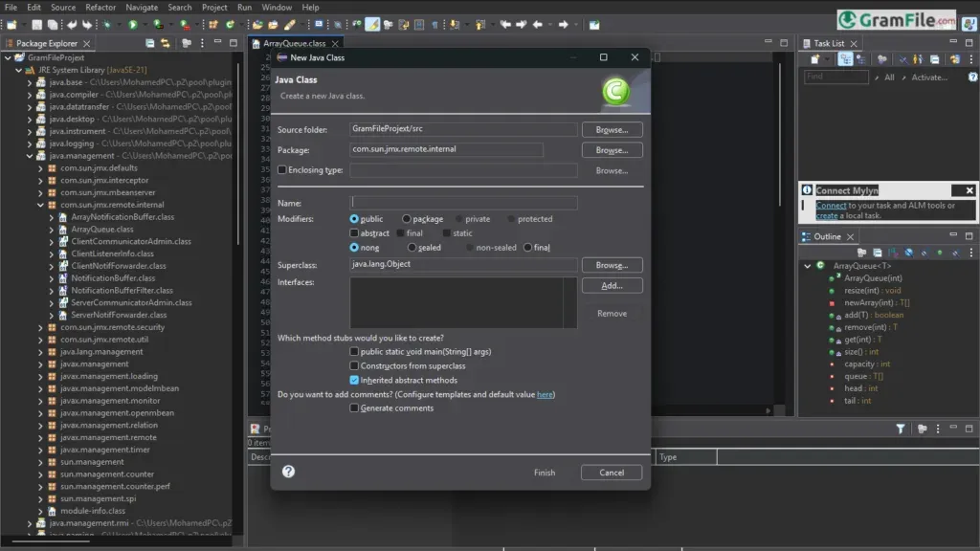Expand the javax.management.monitor package
980x551 pixels.
coord(40,401)
